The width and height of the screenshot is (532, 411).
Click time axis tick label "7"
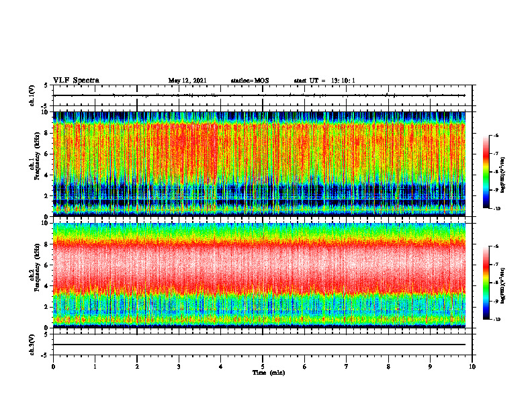click(x=347, y=367)
